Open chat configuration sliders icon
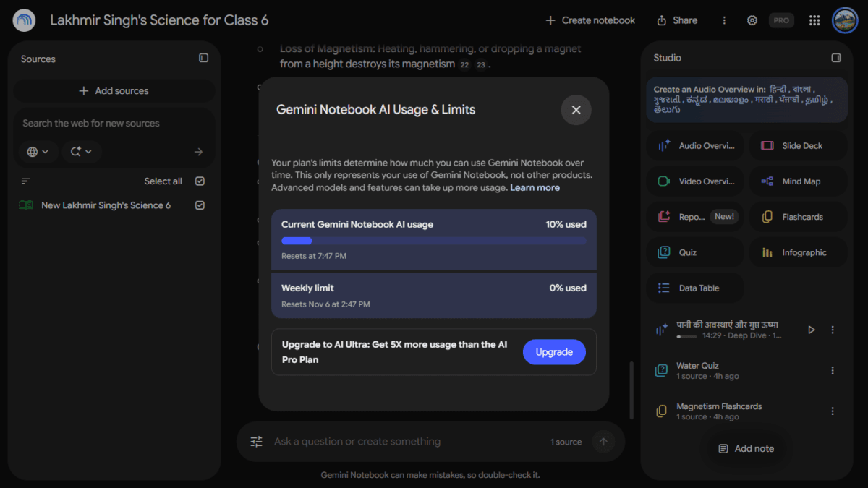This screenshot has width=868, height=488. tap(256, 442)
